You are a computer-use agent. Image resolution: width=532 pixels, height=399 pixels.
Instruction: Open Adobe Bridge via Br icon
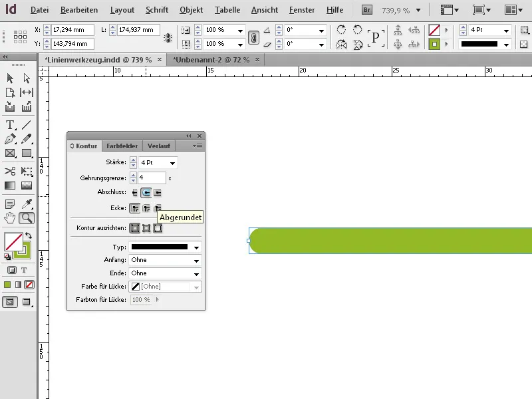367,10
